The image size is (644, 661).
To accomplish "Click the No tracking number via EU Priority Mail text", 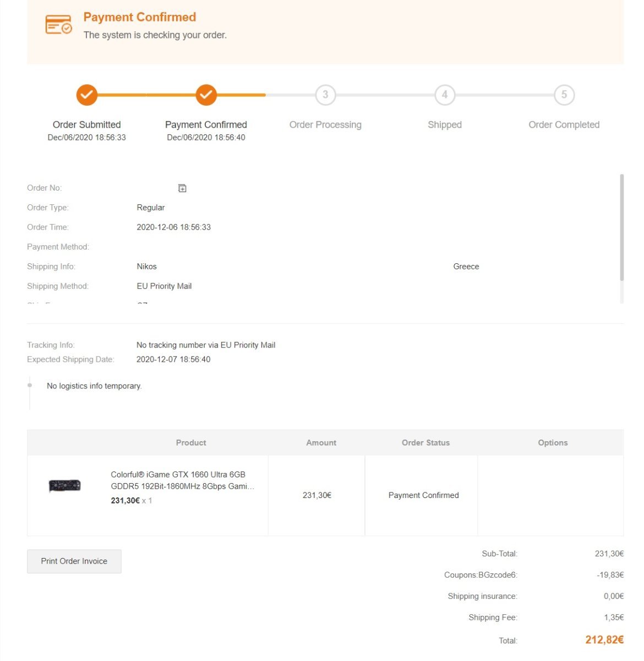I will [x=206, y=345].
